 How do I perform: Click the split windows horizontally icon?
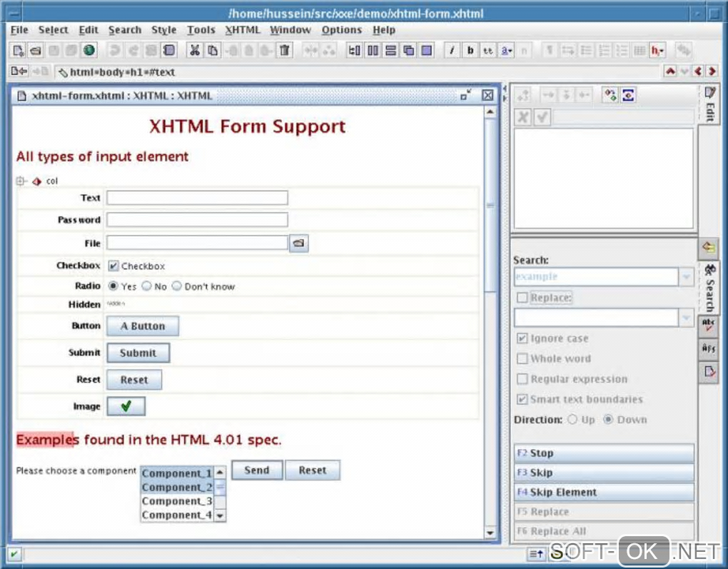tap(390, 50)
